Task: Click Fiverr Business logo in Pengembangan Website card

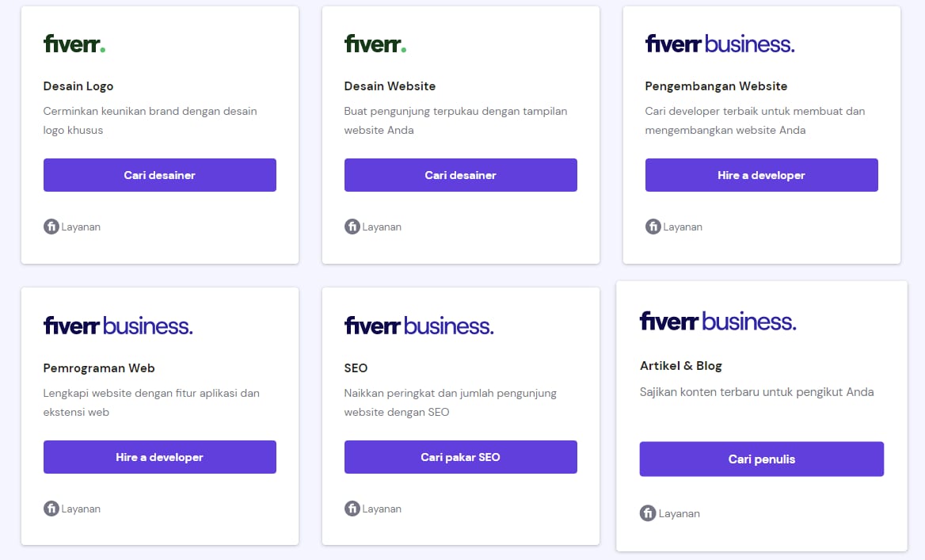Action: [x=719, y=44]
